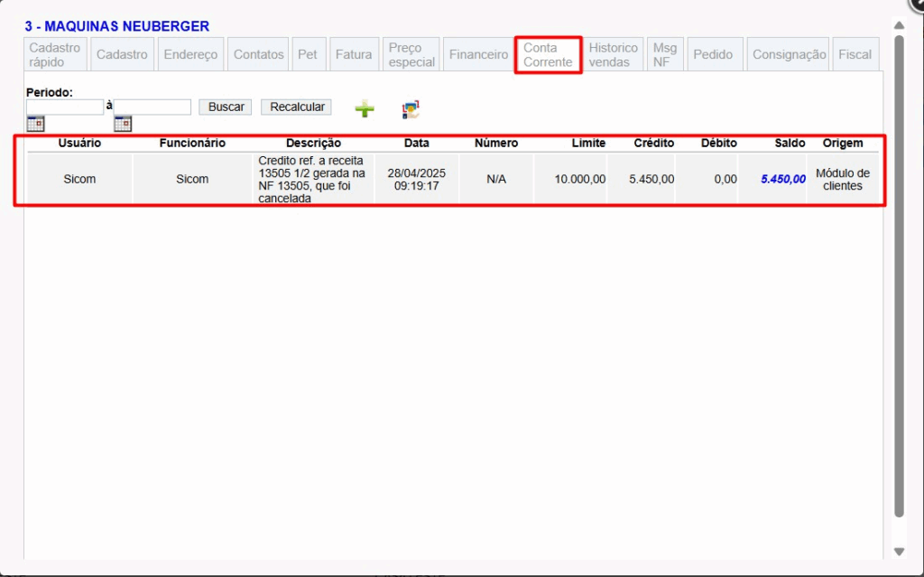This screenshot has width=924, height=577.
Task: Click the Funcionário column header
Action: coord(192,143)
